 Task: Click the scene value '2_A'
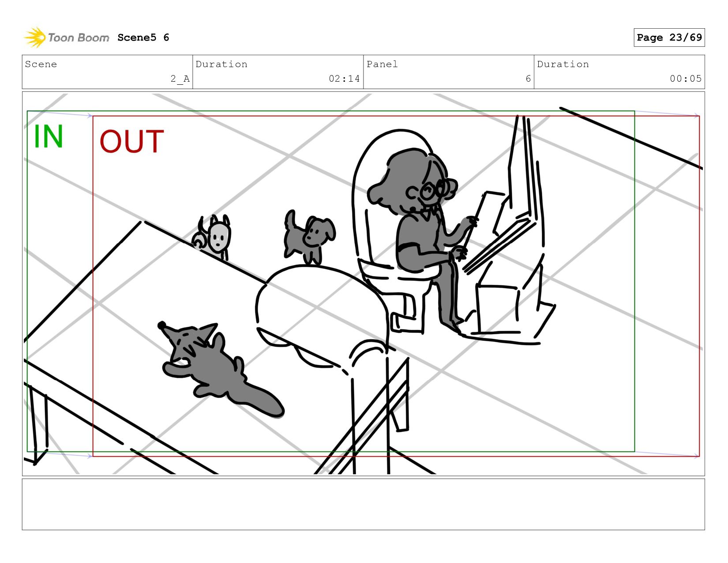point(180,79)
